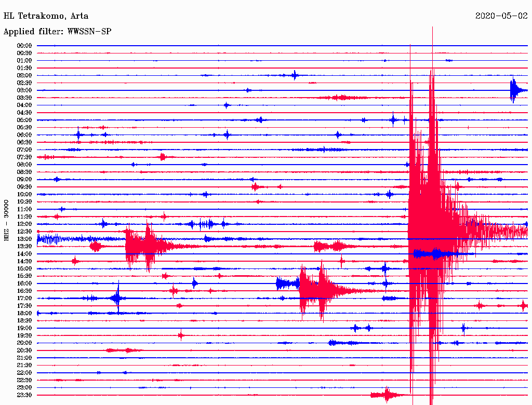Select the 08:00 time label
Screen dimensions: 532x405
click(24, 165)
